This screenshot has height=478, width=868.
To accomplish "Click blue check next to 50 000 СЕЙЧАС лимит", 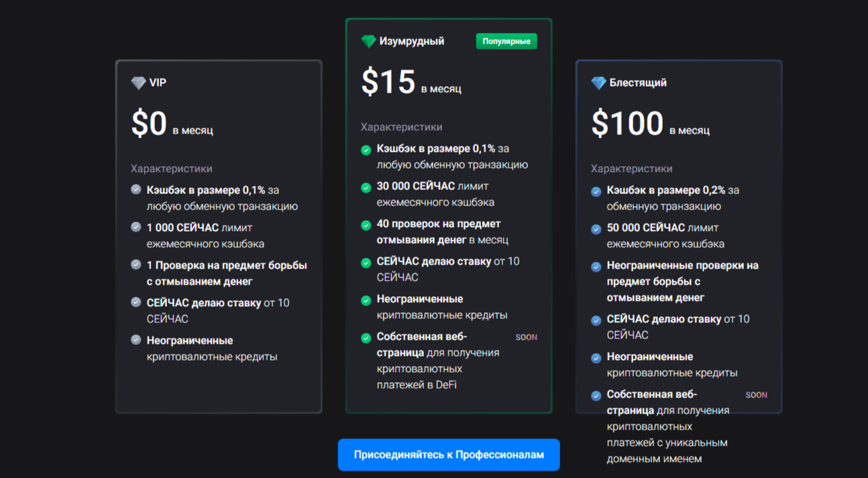I will [x=596, y=230].
